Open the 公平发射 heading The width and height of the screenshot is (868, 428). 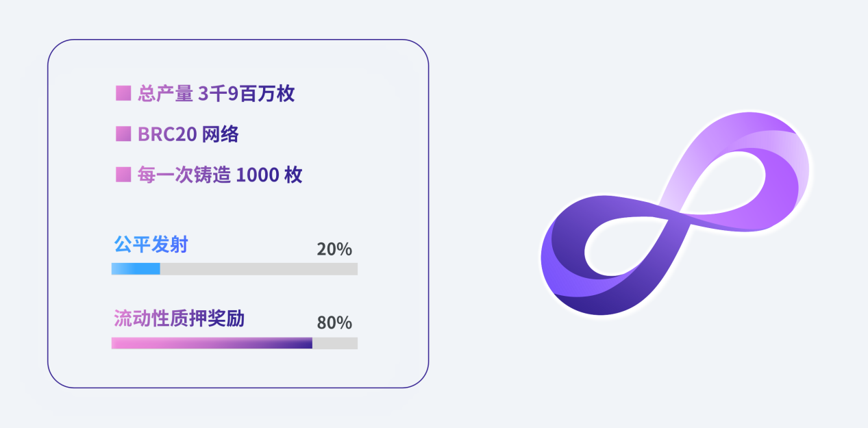click(151, 244)
